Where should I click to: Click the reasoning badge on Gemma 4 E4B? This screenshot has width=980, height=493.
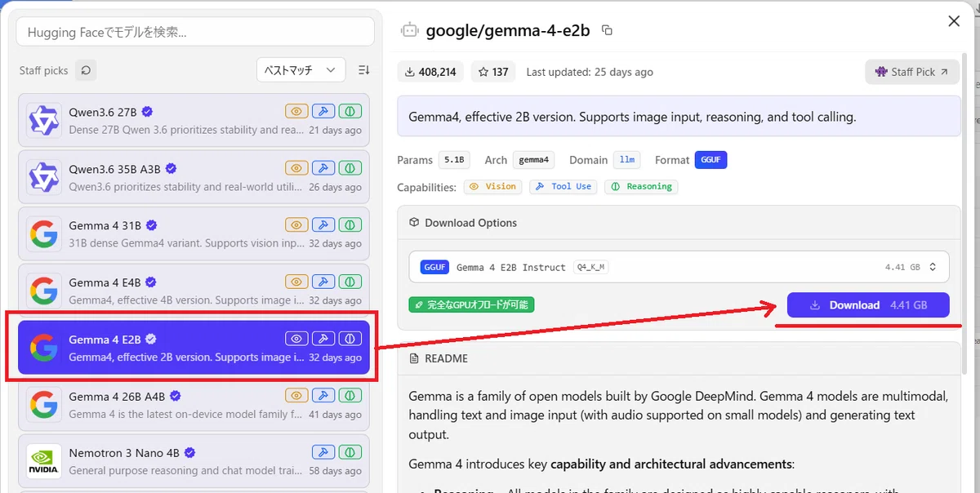pyautogui.click(x=350, y=282)
